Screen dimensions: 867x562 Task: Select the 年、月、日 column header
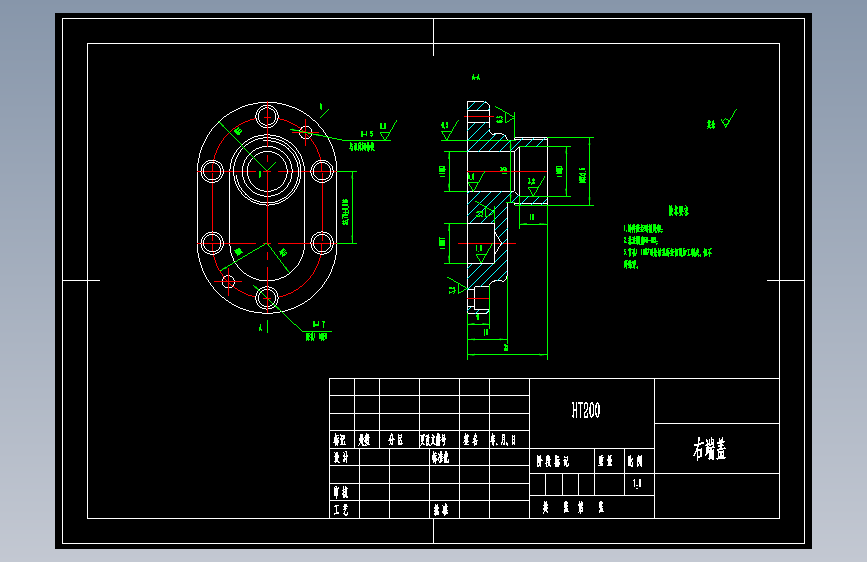click(503, 440)
